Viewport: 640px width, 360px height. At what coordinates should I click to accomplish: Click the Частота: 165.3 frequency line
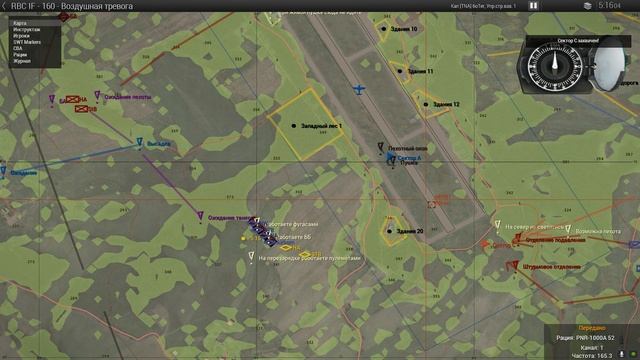click(x=592, y=356)
